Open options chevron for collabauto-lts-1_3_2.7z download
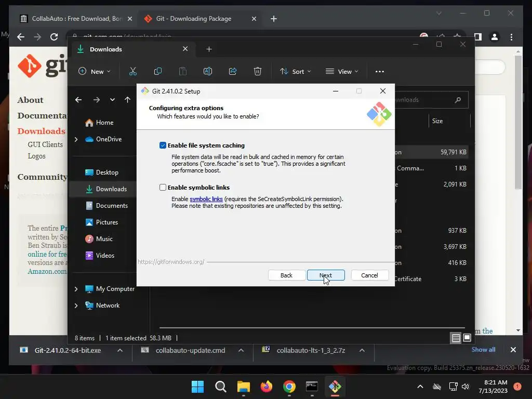Viewport: 532px width, 399px height. pyautogui.click(x=362, y=351)
